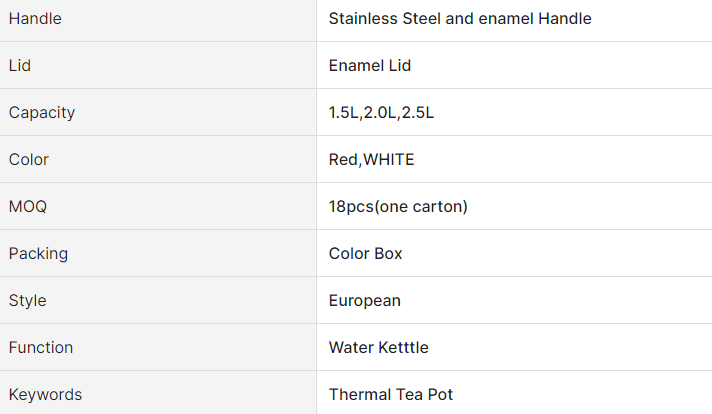The height and width of the screenshot is (414, 712).
Task: Select the Stainless Steel and enamel Handle text
Action: pos(460,19)
